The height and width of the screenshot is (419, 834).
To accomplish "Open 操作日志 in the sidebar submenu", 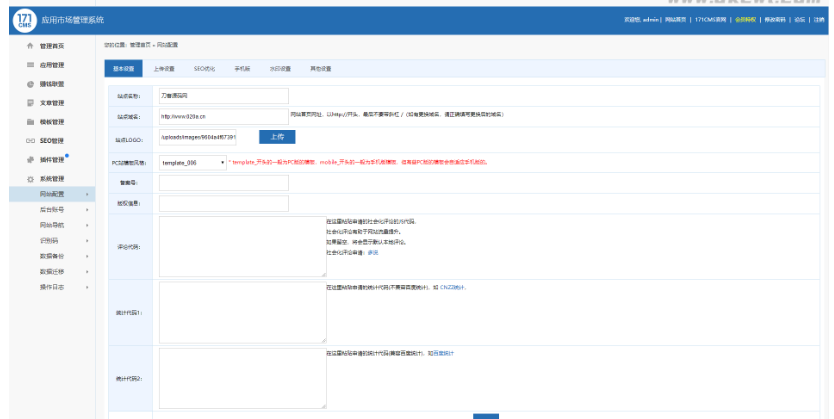I will tap(52, 287).
